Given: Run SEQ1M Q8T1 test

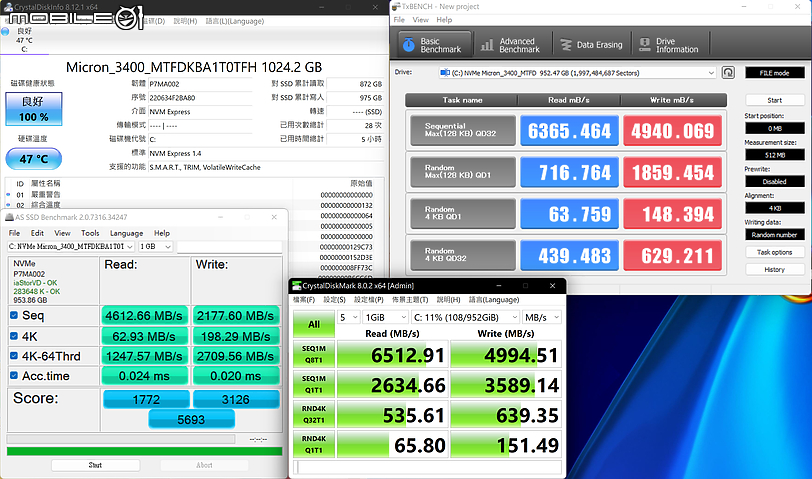Looking at the screenshot, I should (x=314, y=354).
